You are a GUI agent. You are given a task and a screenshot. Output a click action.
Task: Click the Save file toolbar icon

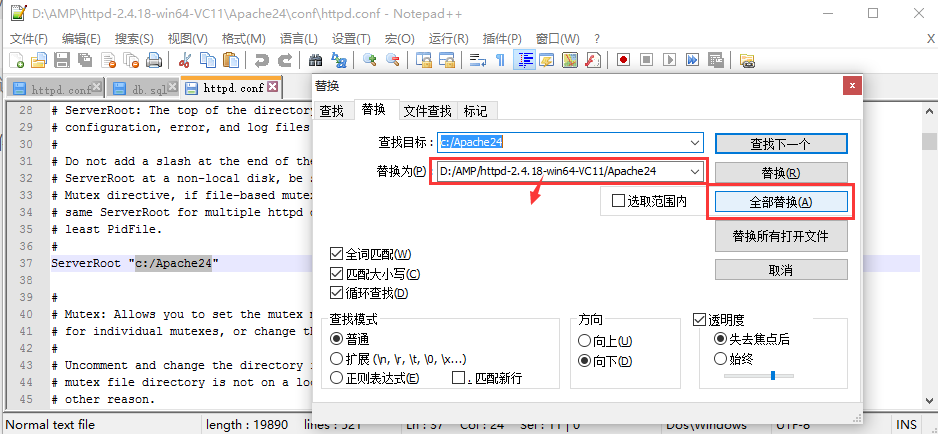62,60
